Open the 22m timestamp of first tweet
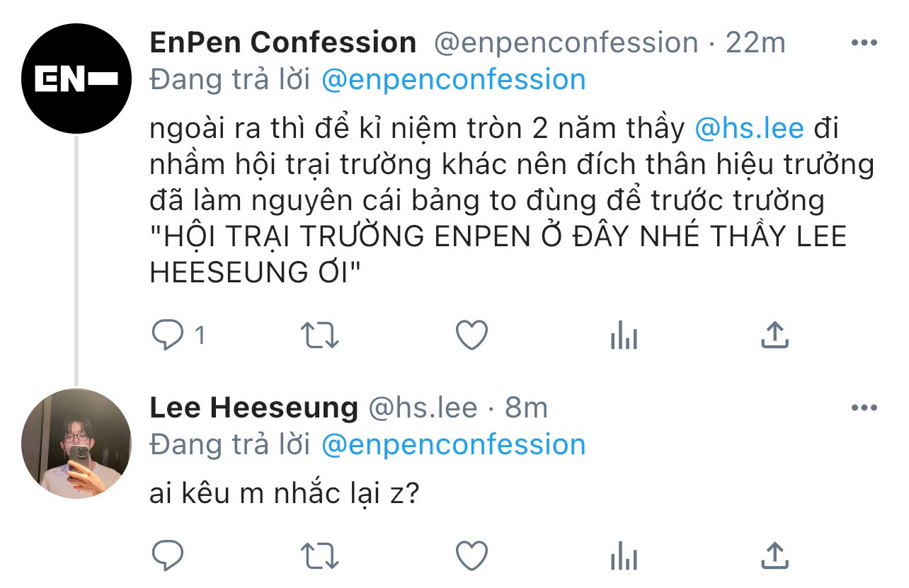Image resolution: width=909 pixels, height=588 pixels. click(755, 43)
